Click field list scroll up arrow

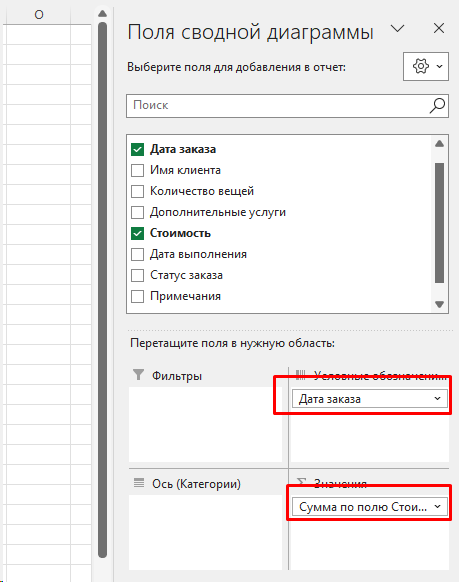439,144
